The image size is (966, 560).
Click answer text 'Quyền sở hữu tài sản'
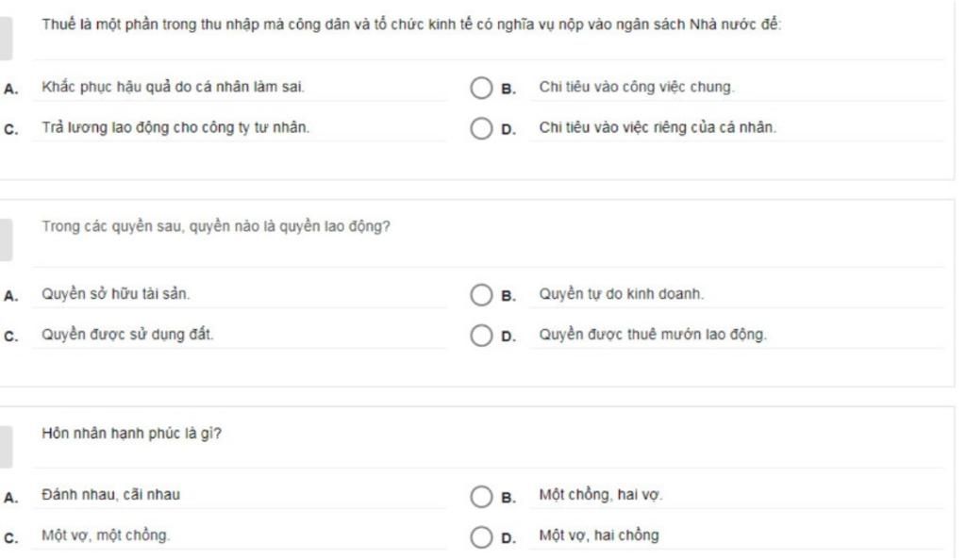116,296
